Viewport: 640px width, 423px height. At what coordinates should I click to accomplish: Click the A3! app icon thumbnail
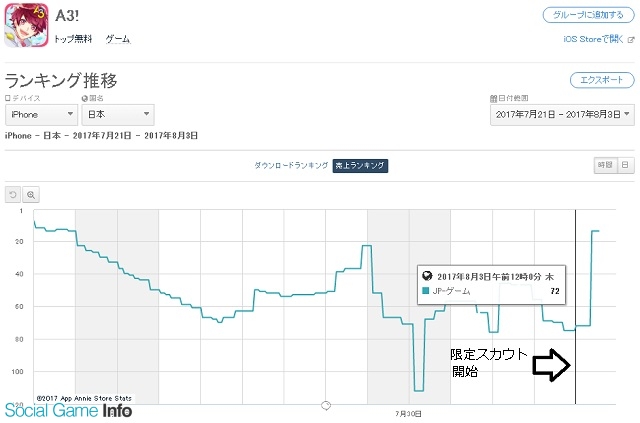pos(27,25)
